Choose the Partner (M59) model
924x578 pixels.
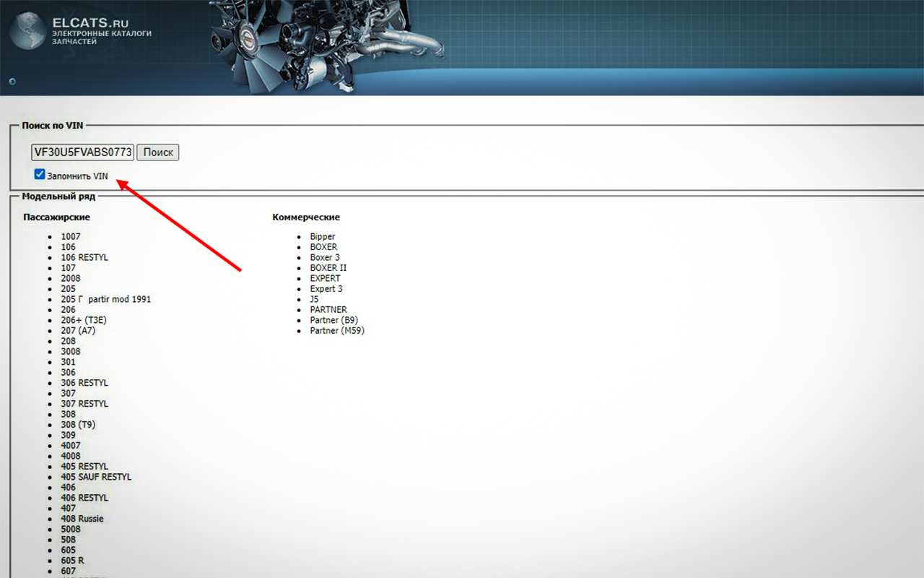pyautogui.click(x=337, y=330)
